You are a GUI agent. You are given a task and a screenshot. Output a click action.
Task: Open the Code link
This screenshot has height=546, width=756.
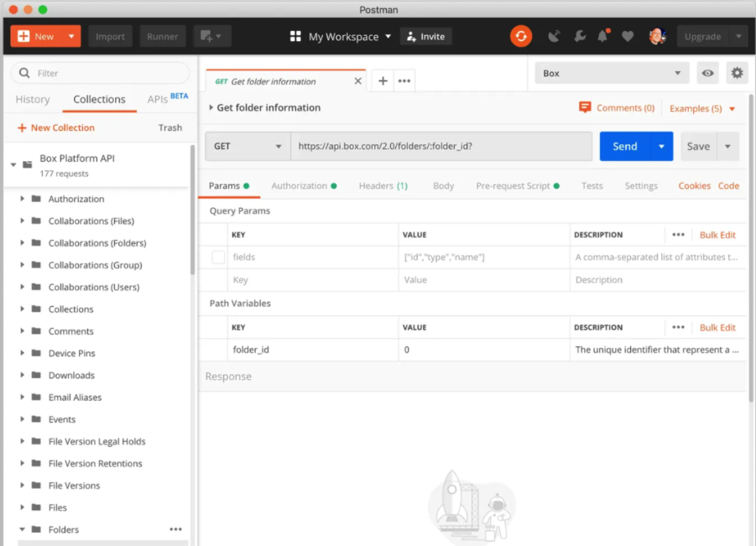pos(728,185)
